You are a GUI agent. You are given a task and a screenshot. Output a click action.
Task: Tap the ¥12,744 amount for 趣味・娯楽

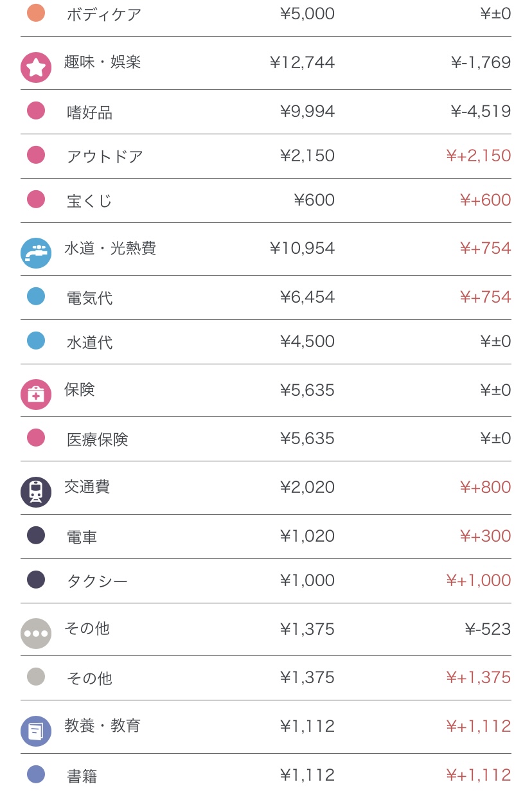tap(302, 62)
